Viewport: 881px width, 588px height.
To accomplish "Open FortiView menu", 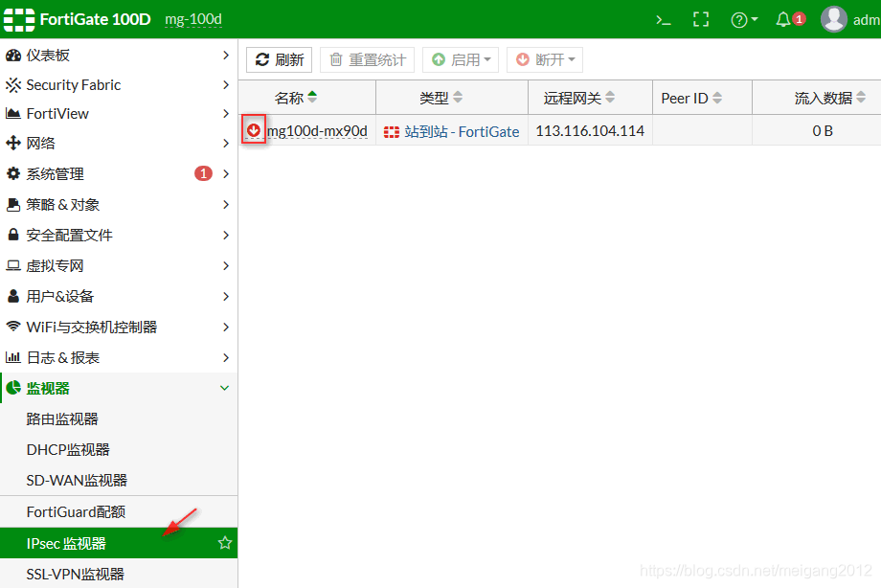I will pyautogui.click(x=119, y=114).
